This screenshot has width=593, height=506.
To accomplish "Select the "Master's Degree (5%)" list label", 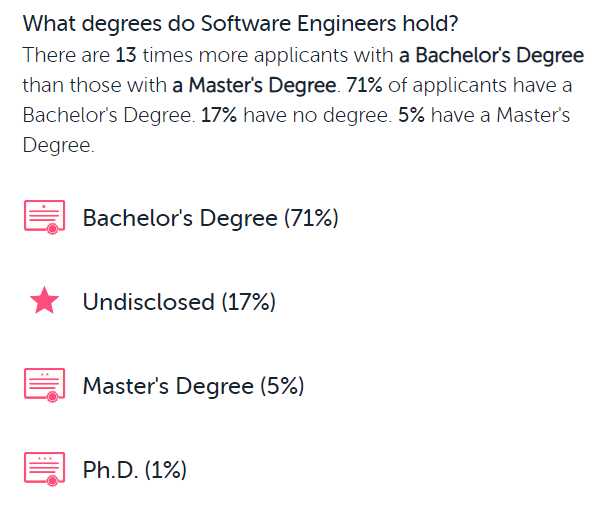I will (x=193, y=386).
